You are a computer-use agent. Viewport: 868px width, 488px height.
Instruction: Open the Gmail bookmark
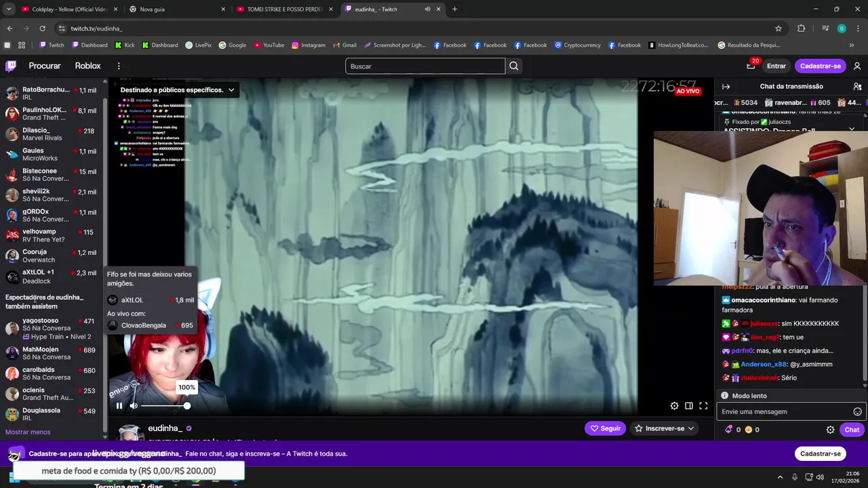[x=344, y=45]
